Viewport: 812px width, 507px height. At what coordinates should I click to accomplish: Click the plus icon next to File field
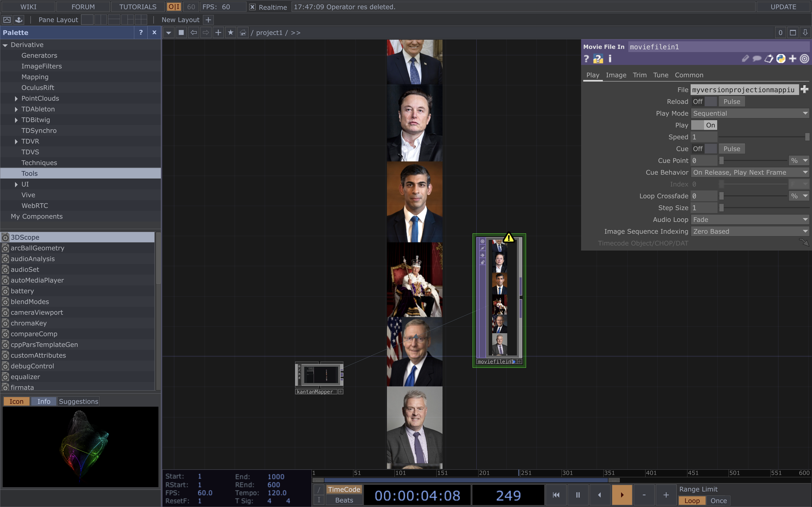804,90
